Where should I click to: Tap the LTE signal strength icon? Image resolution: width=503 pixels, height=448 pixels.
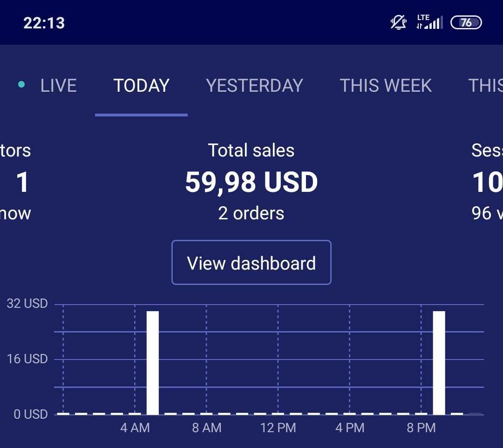pyautogui.click(x=429, y=22)
